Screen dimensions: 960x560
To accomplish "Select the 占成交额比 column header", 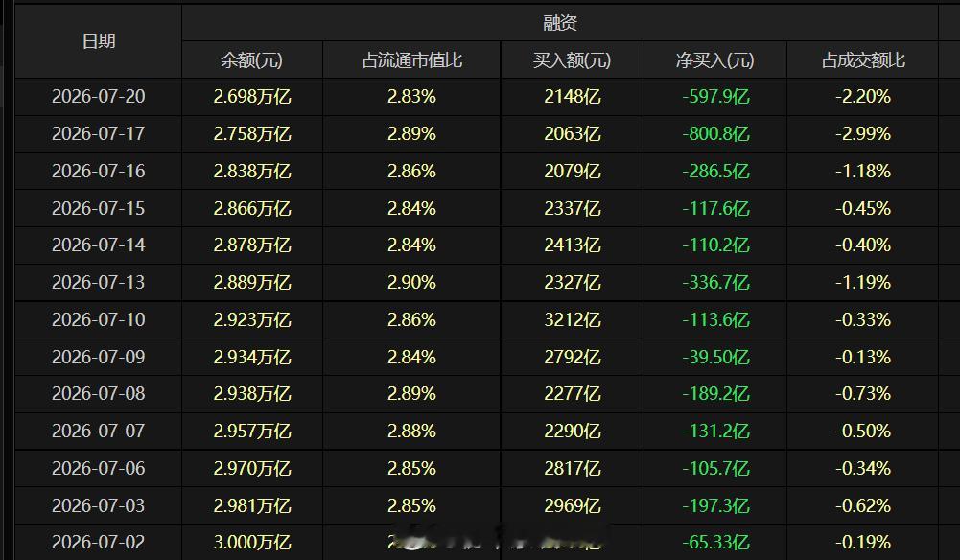I will point(862,60).
